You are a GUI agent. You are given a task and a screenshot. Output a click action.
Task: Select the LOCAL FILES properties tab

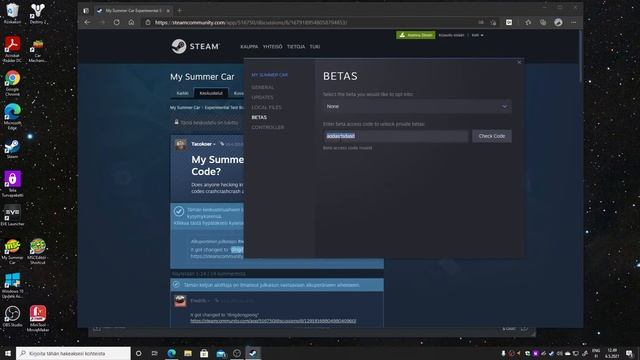pos(266,107)
